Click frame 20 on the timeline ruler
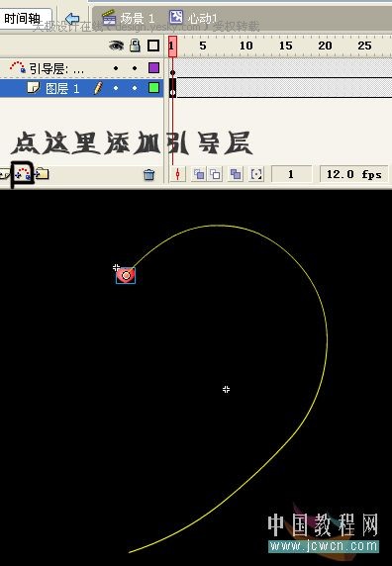Viewport: 392px width, 566px height. pyautogui.click(x=325, y=46)
